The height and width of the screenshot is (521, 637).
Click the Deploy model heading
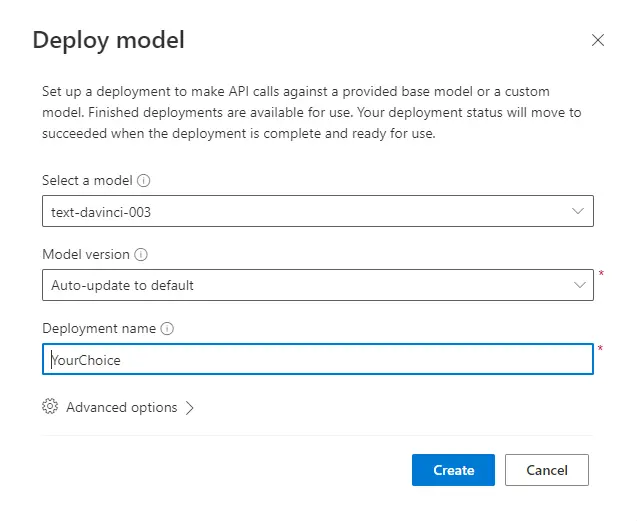pos(109,41)
